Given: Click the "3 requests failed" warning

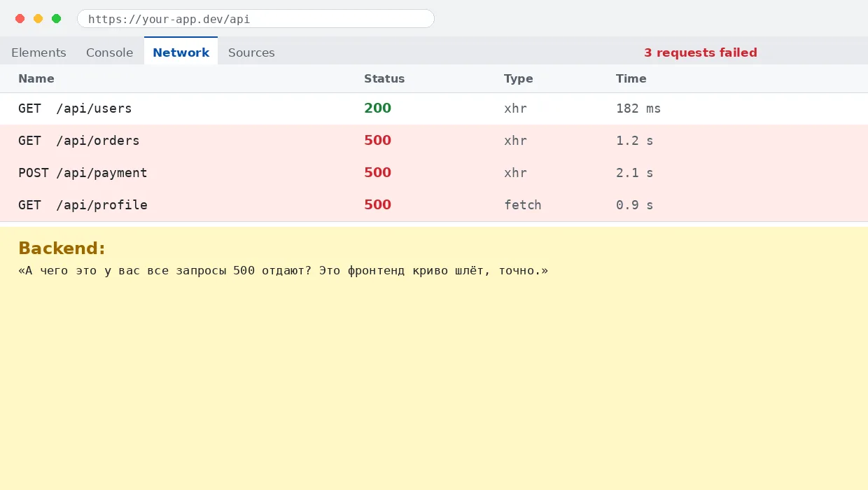Looking at the screenshot, I should click(x=701, y=52).
